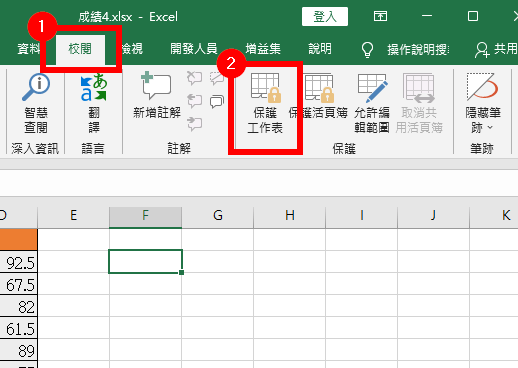Screen dimensions: 518x368
Task: Go to next comment icon
Action: (x=194, y=124)
